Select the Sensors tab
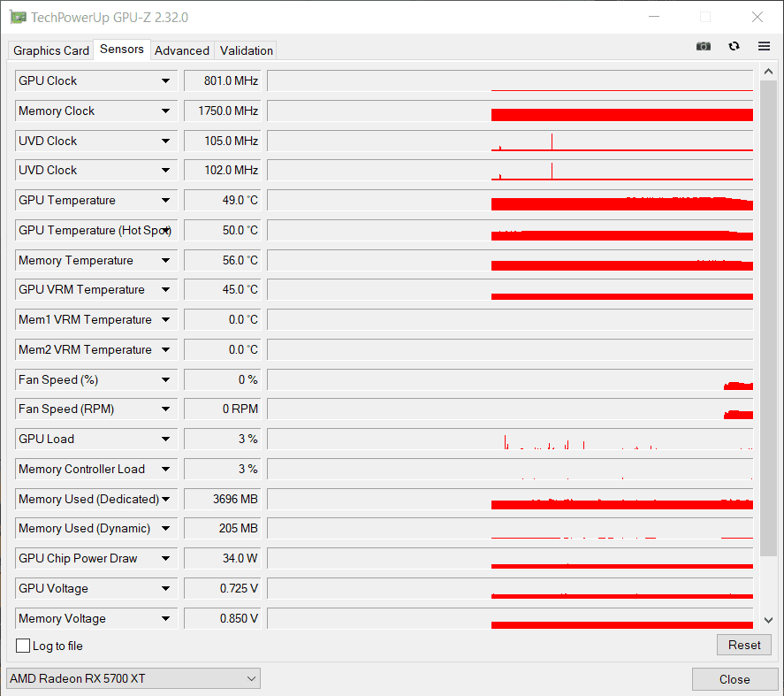The image size is (784, 696). (x=122, y=49)
